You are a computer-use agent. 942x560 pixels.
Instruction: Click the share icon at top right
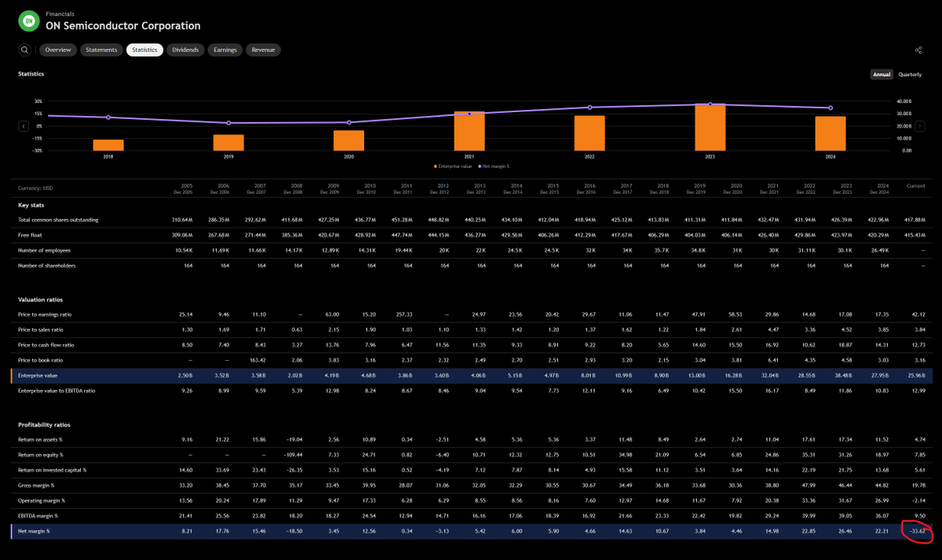(918, 50)
